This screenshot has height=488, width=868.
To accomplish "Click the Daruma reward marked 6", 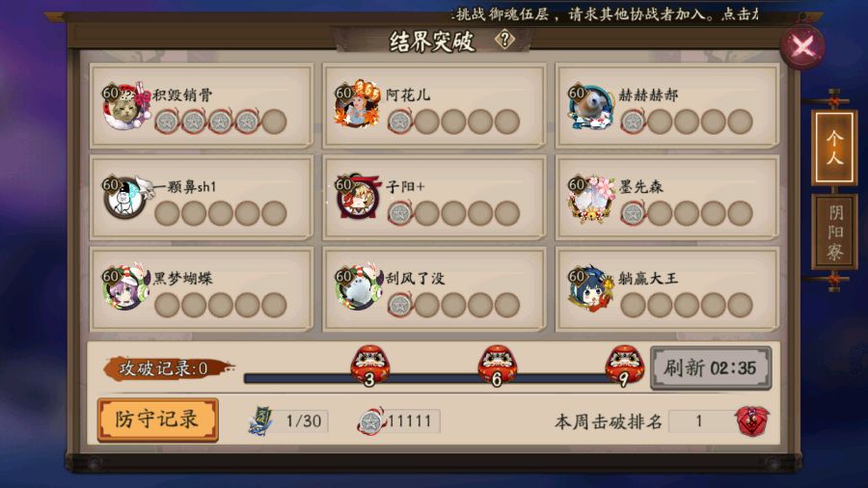I will tap(497, 366).
